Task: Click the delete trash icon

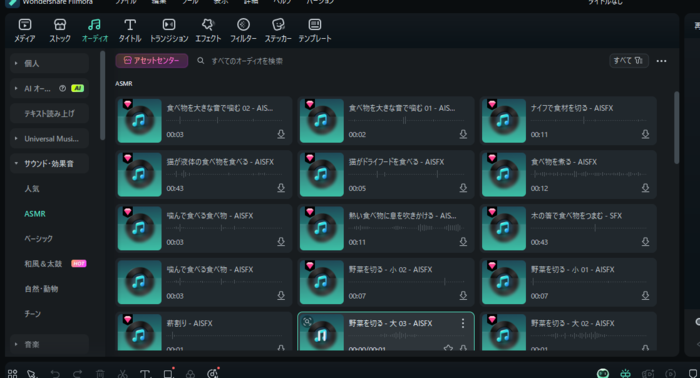Action: (x=100, y=374)
